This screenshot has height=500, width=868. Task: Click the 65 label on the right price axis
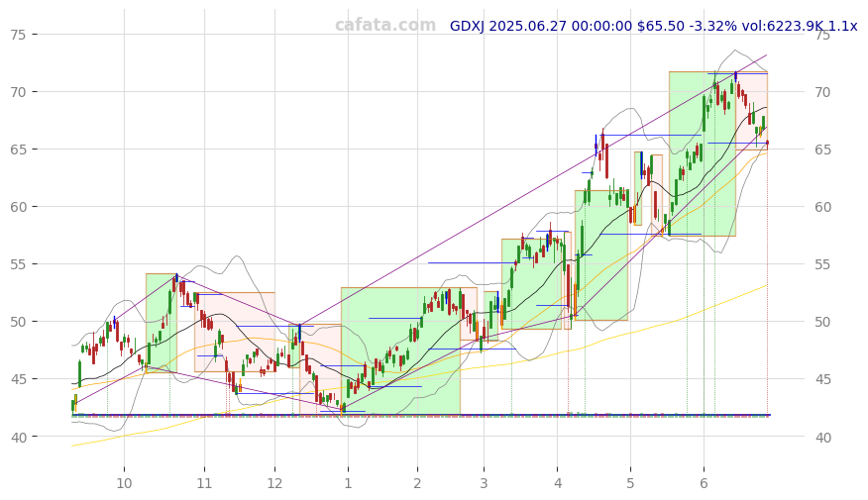(823, 150)
